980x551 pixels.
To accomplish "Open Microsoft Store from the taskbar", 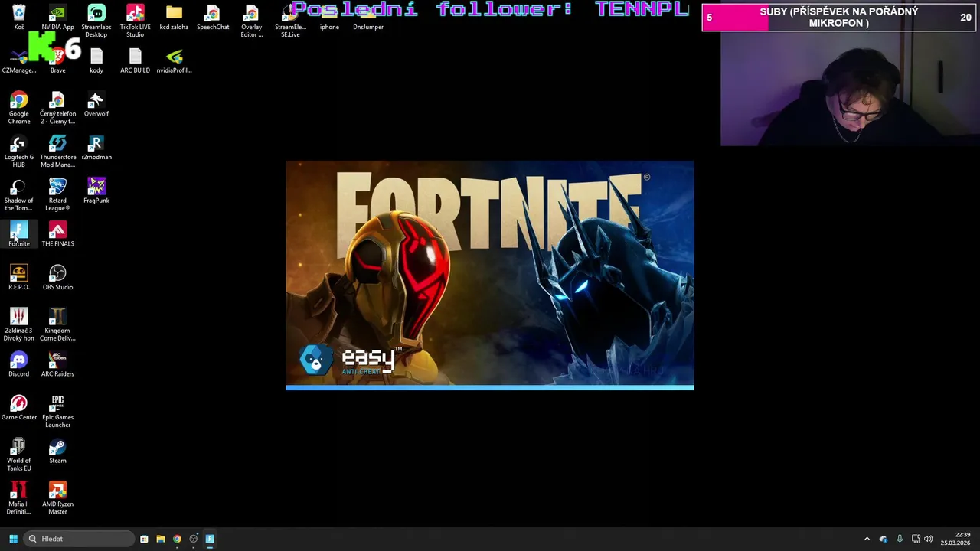I will pyautogui.click(x=144, y=539).
